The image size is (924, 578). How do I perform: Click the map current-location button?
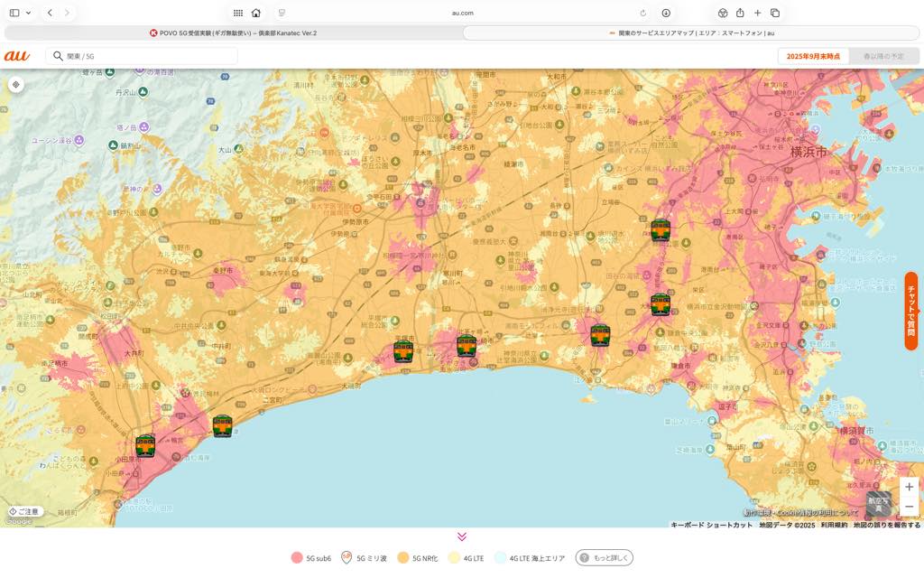click(x=15, y=85)
